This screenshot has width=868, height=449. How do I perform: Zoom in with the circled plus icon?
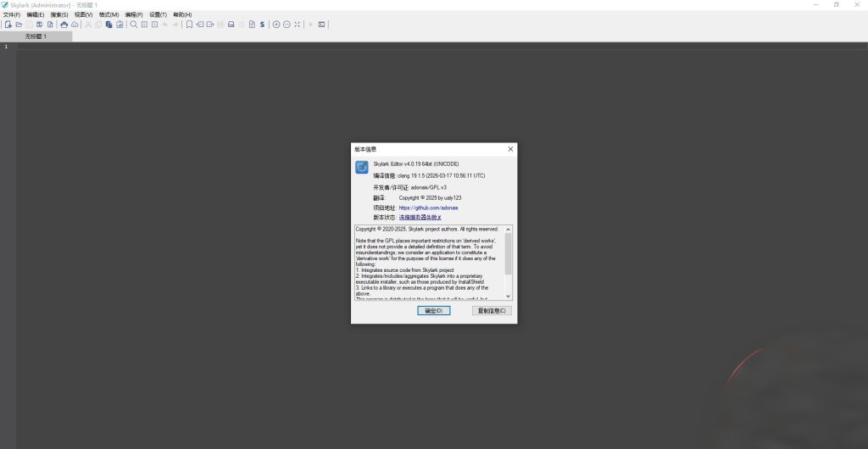click(276, 25)
